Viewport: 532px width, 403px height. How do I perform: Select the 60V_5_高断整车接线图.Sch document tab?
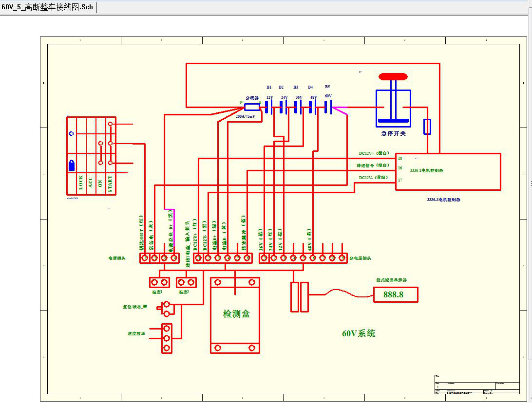coord(48,7)
